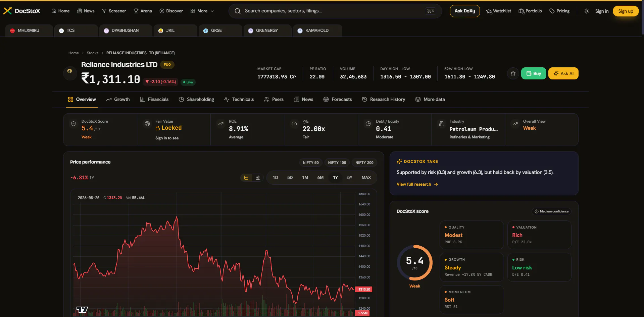Open the Discover compass item

[171, 11]
